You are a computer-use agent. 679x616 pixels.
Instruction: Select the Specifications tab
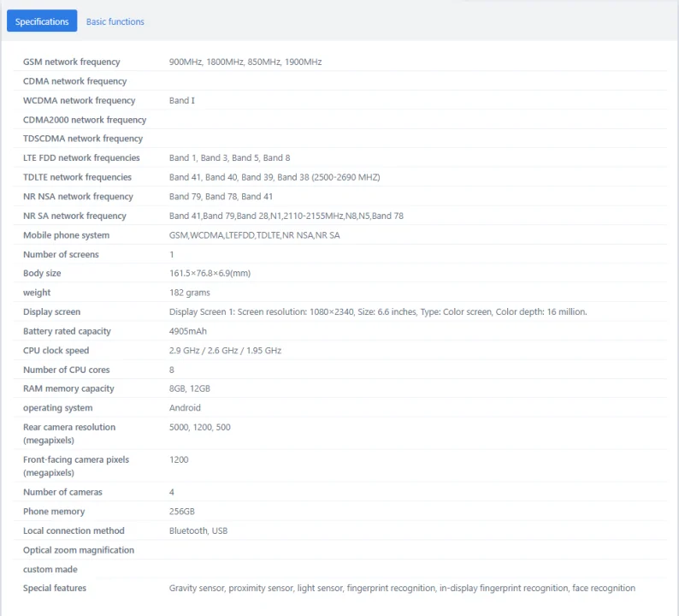pos(42,21)
